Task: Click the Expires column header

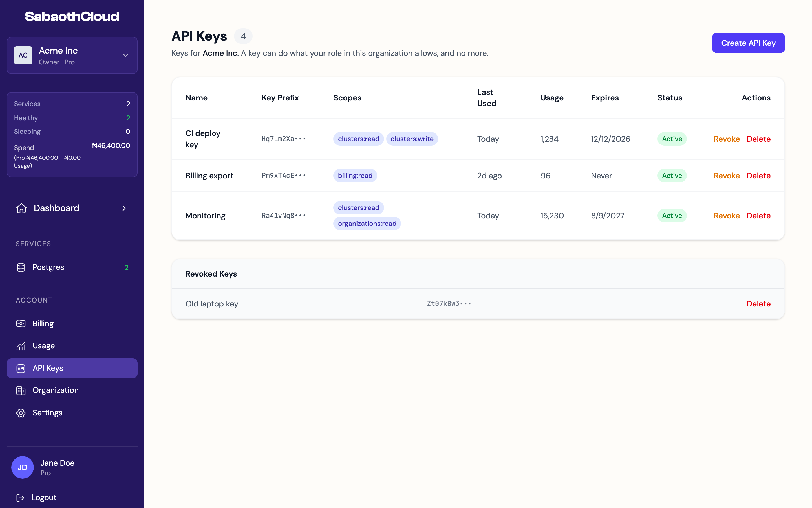Action: (605, 98)
